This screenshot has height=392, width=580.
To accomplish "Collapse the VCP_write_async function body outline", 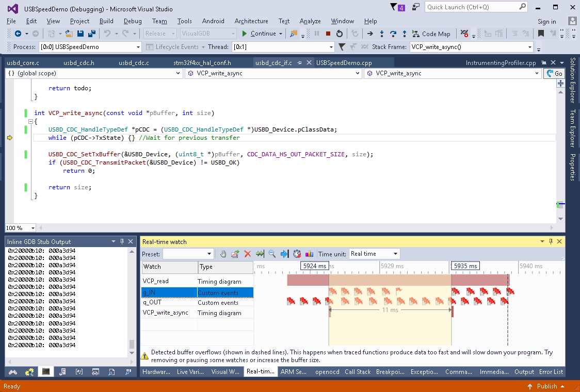I will 30,121.
